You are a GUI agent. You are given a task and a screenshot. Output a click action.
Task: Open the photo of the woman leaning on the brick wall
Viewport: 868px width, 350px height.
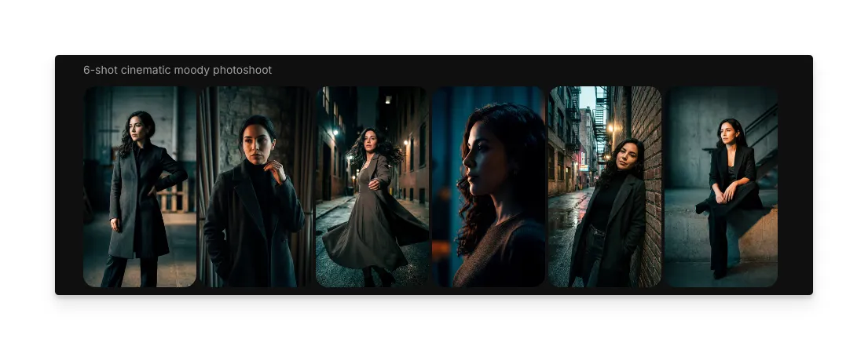coord(605,186)
